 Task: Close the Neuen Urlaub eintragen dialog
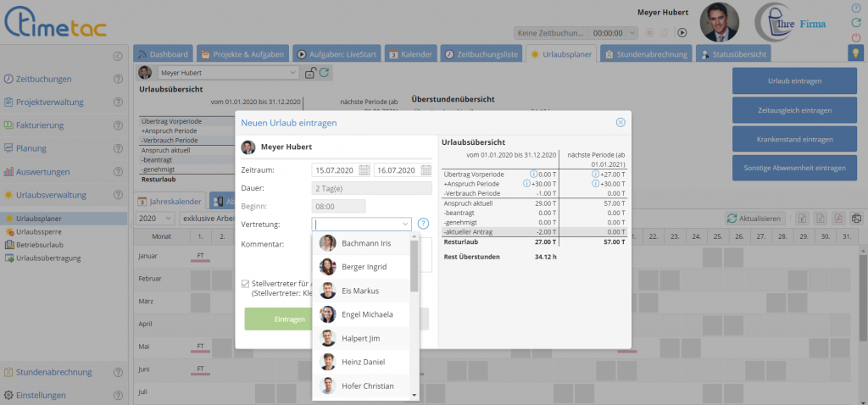pyautogui.click(x=620, y=123)
